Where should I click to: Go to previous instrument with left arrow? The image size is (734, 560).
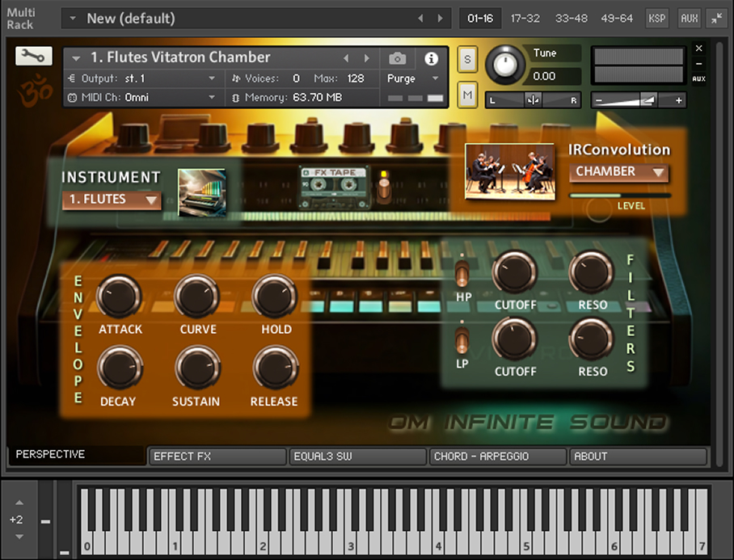click(x=346, y=58)
